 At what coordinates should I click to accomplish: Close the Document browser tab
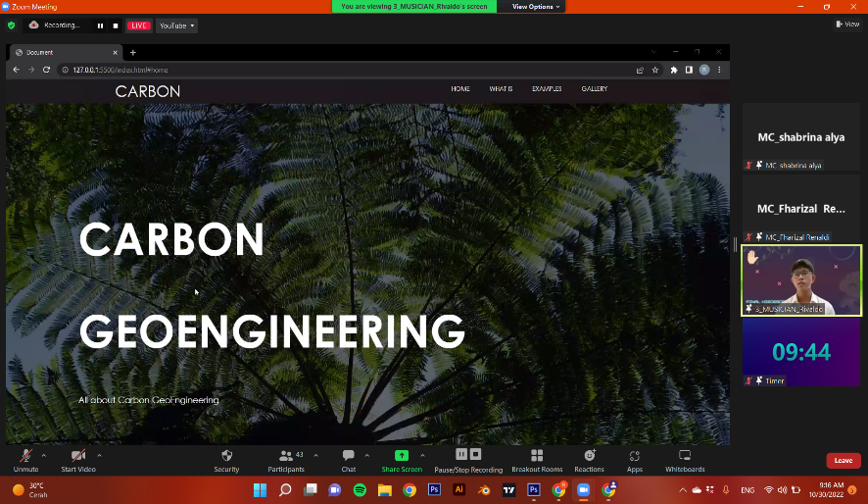(x=116, y=53)
